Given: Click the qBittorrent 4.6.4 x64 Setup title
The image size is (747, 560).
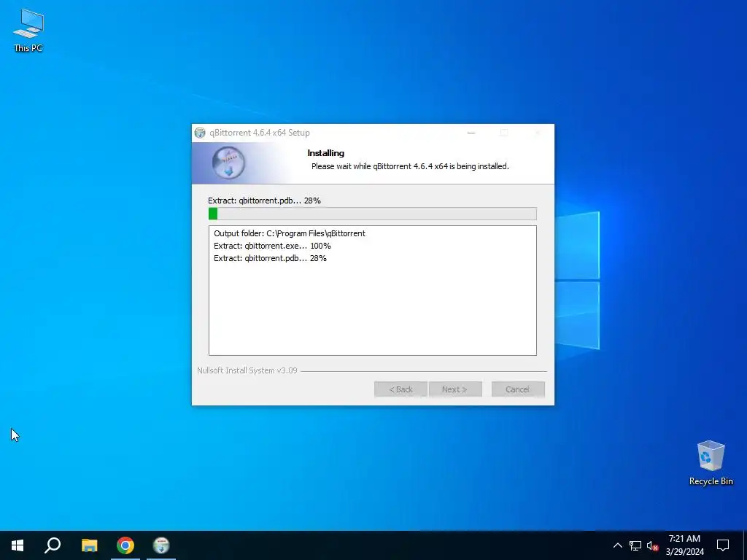Looking at the screenshot, I should pos(260,133).
